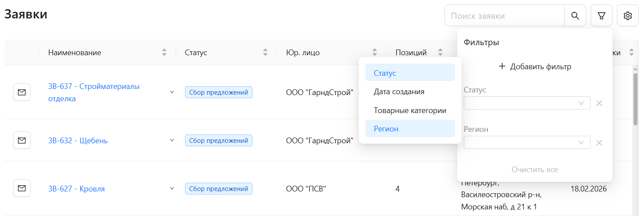644x216 pixels.
Task: Click the Заявки page heading
Action: pos(26,14)
